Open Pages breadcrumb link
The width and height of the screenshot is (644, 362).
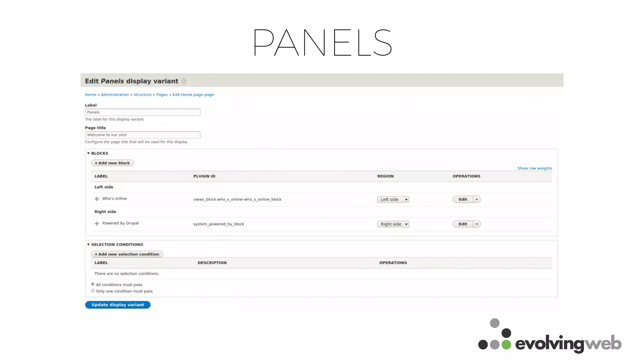pyautogui.click(x=162, y=95)
